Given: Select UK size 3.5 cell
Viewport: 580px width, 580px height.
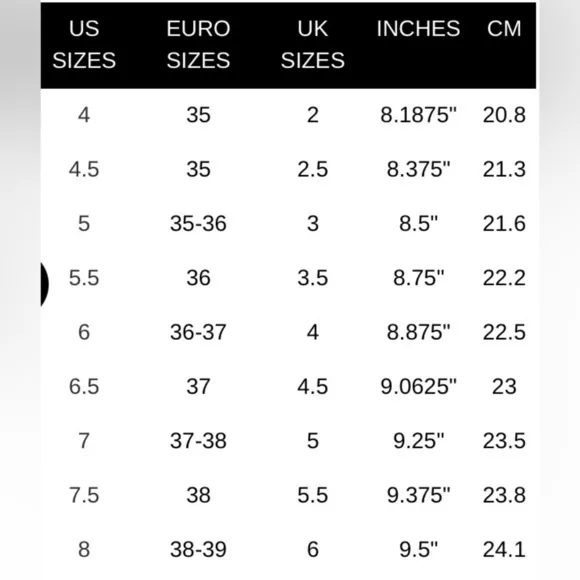Looking at the screenshot, I should click(313, 278).
